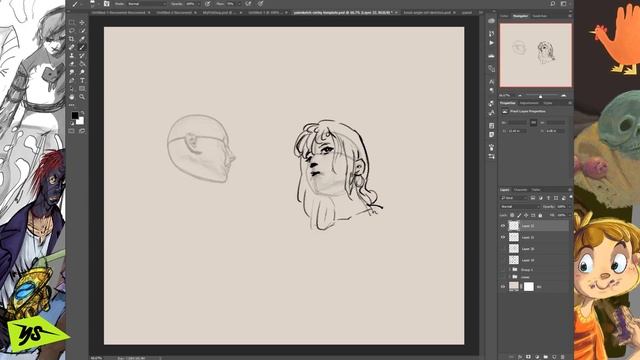Select the Dodge tool
The width and height of the screenshot is (640, 360).
82,72
